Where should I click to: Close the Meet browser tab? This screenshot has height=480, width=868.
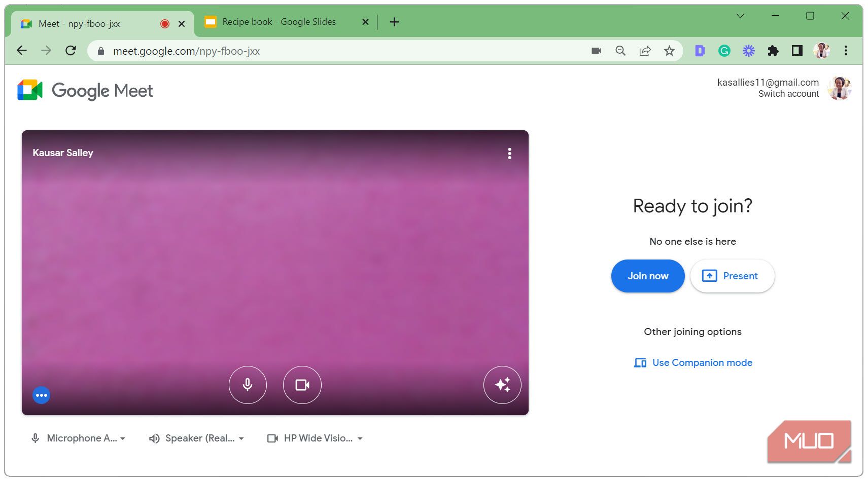(x=182, y=24)
